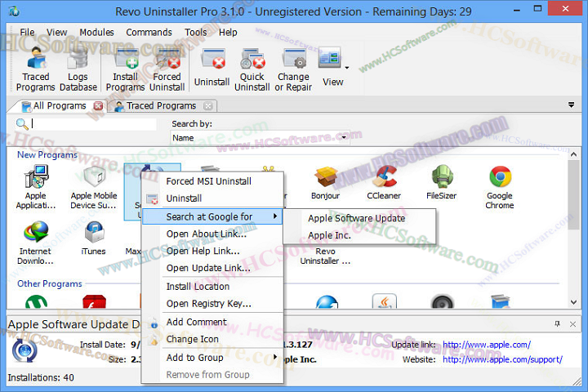Choose Install Location in context menu
This screenshot has height=392, width=588.
click(x=212, y=286)
